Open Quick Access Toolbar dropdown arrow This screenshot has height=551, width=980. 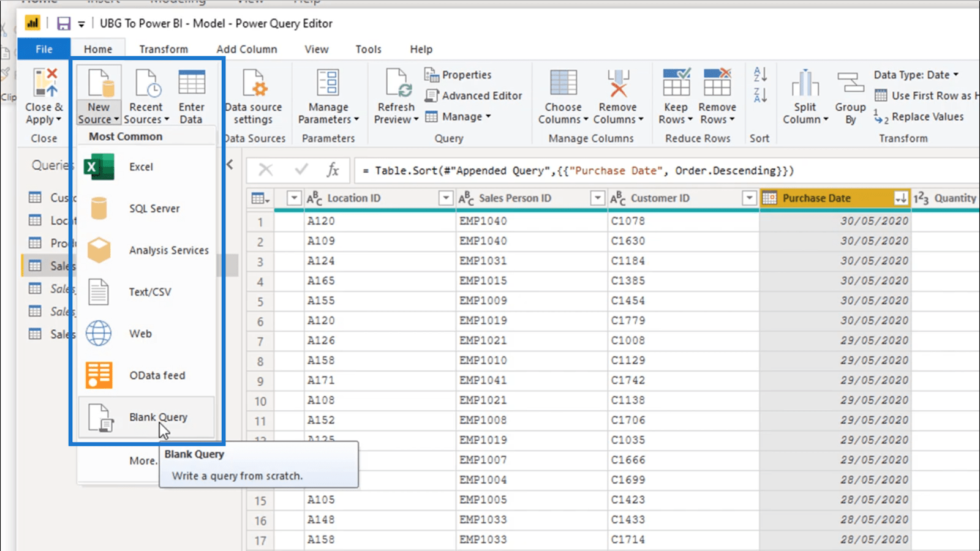click(x=81, y=24)
